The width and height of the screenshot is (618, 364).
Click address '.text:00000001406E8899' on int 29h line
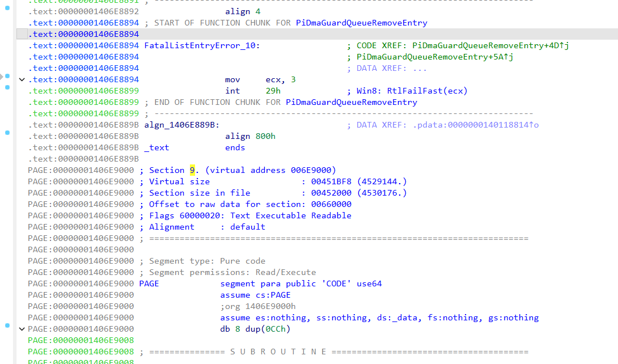83,91
